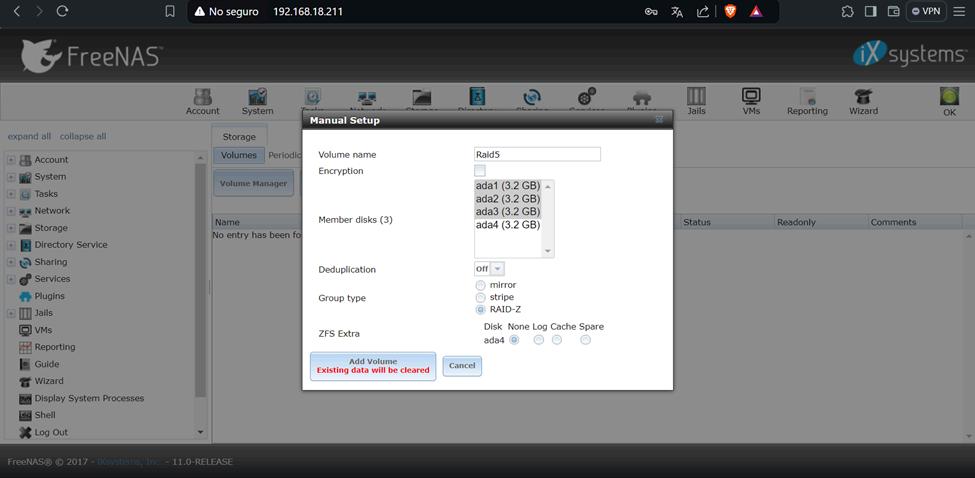This screenshot has width=975, height=478.
Task: Bookmark this page icon
Action: [170, 11]
